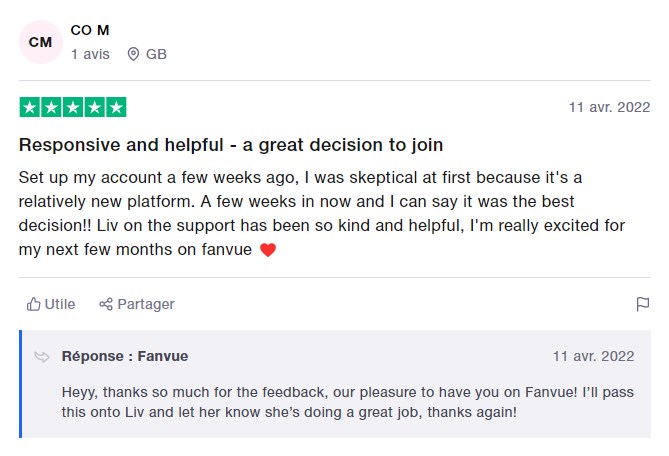This screenshot has height=456, width=669.
Task: Click the first green rating star
Action: click(30, 107)
